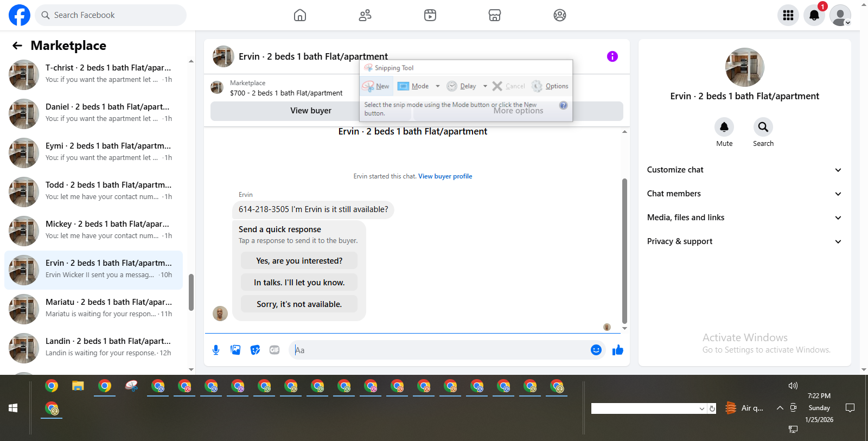Expand Customize chat section
Viewport: 868px width, 441px height.
[x=744, y=170]
